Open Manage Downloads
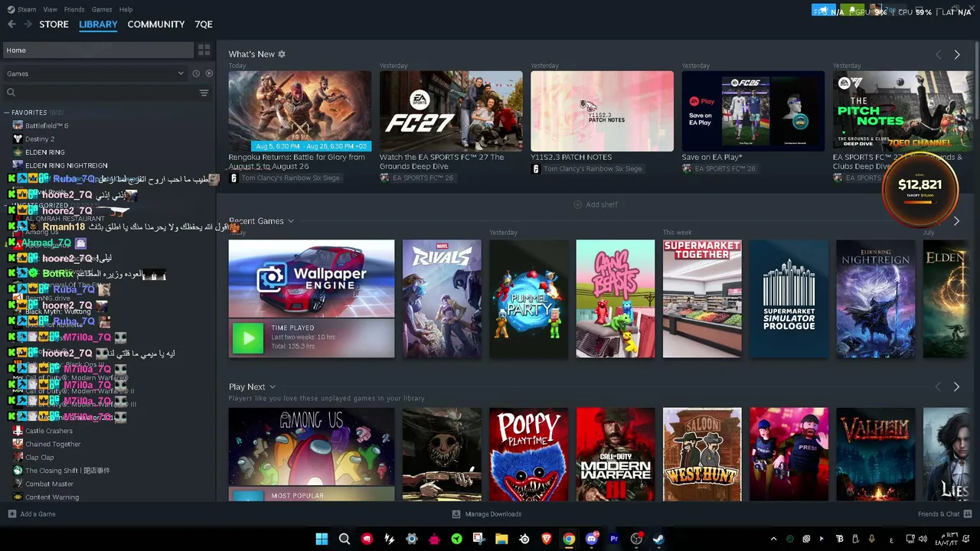The width and height of the screenshot is (980, 551). tap(487, 514)
